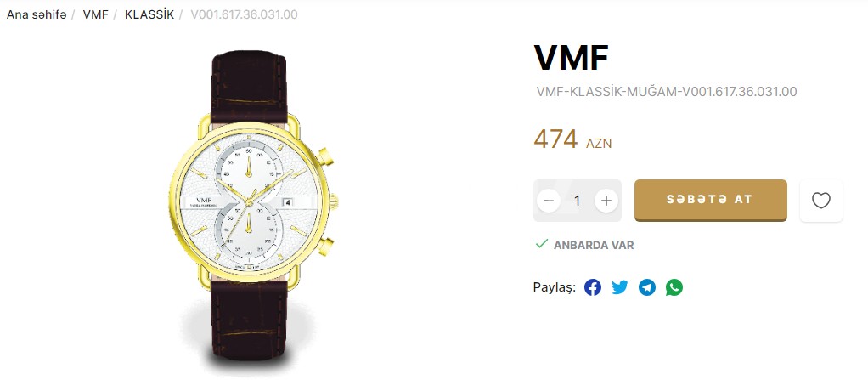Share the watch via Twitter icon

click(620, 287)
